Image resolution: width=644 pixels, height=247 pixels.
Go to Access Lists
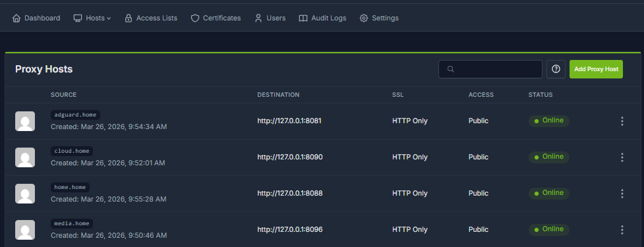pyautogui.click(x=151, y=18)
